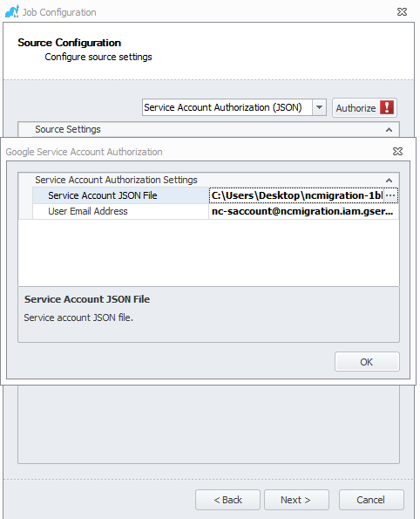Click the Source Configuration heading
The image size is (420, 519).
69,43
